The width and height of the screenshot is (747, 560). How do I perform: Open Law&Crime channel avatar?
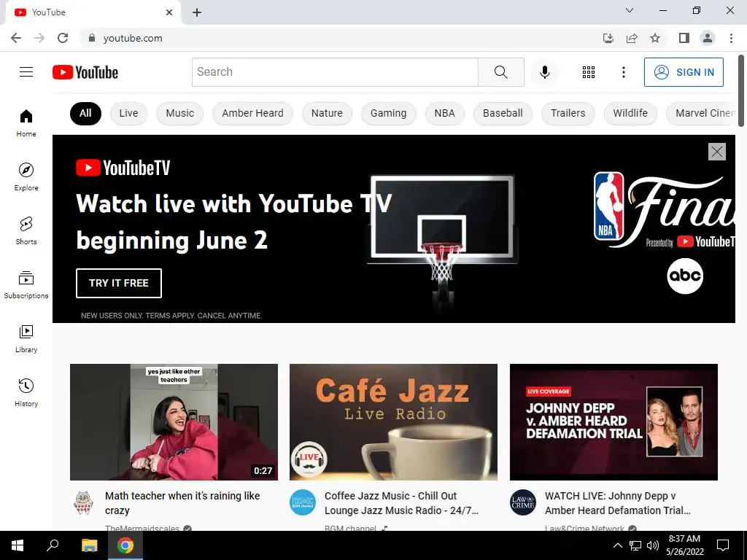click(523, 502)
